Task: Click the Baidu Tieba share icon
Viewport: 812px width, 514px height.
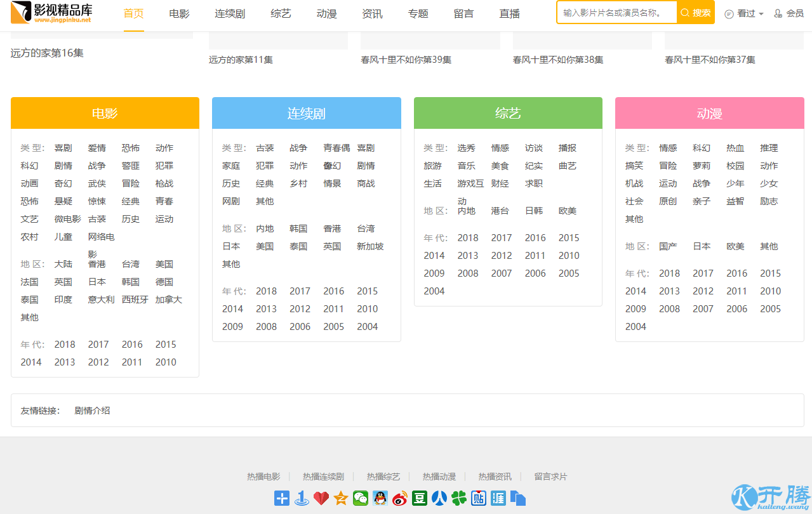Action: [479, 498]
